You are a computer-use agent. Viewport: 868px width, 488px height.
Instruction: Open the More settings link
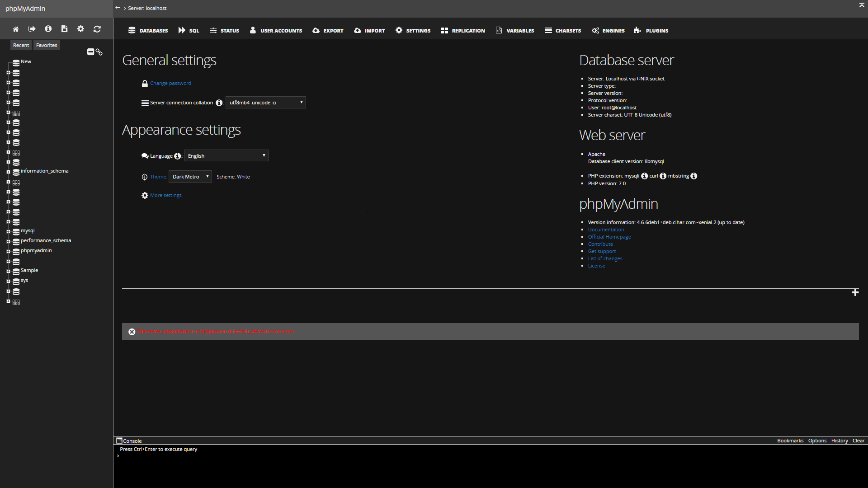(x=165, y=195)
